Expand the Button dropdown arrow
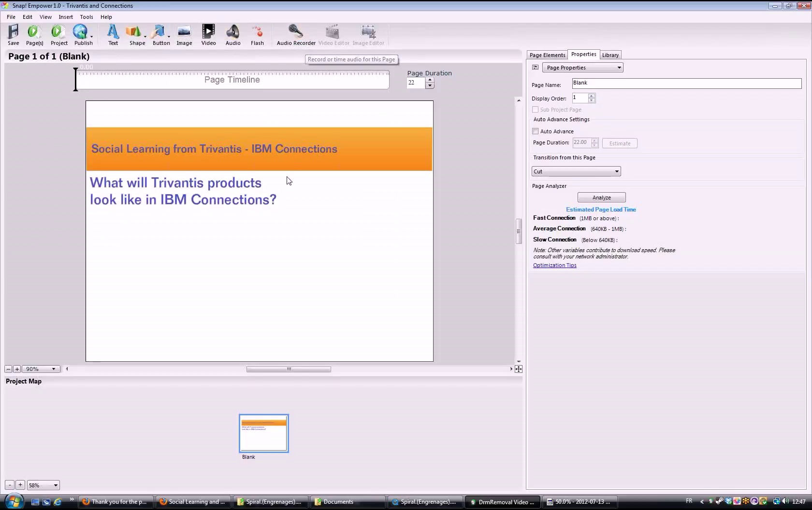This screenshot has width=812, height=510. point(169,36)
